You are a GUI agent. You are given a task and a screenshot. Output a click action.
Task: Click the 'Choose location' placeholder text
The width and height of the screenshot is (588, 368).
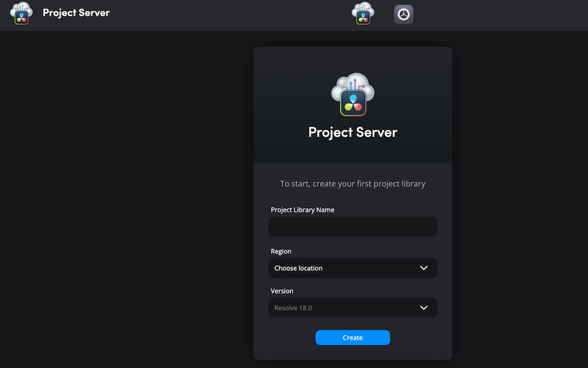tap(299, 269)
